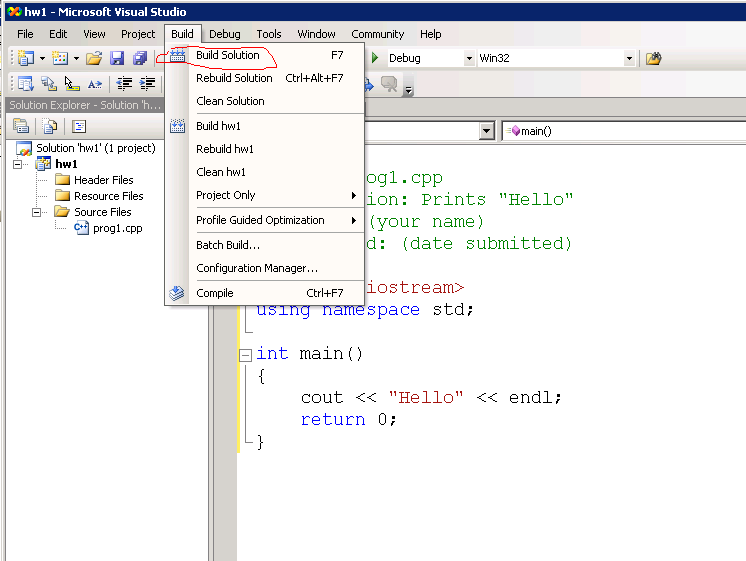The image size is (746, 561).
Task: Choose Clean Solution
Action: click(265, 101)
